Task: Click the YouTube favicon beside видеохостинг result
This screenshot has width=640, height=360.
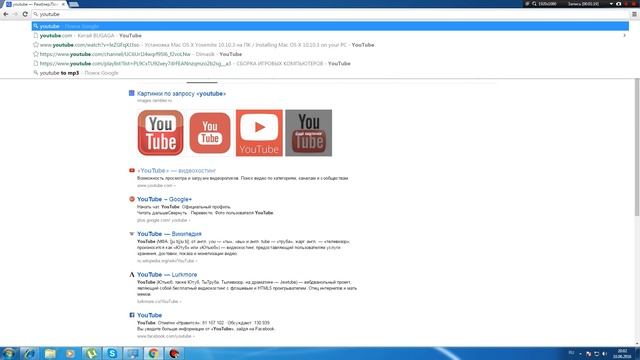Action: (132, 171)
